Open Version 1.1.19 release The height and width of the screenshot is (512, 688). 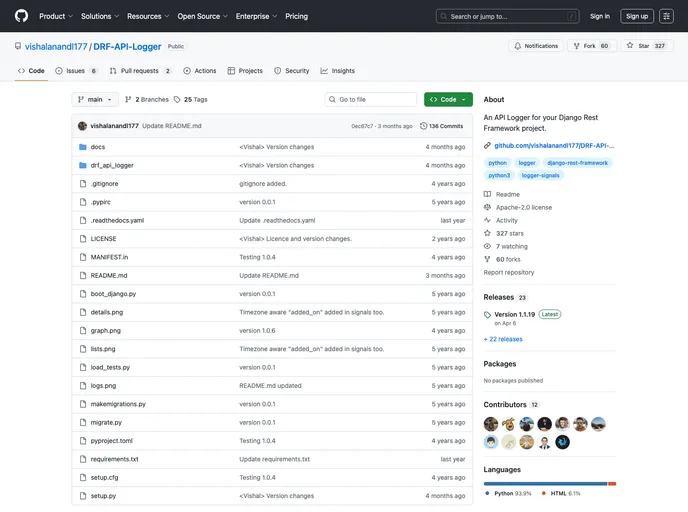pos(515,315)
